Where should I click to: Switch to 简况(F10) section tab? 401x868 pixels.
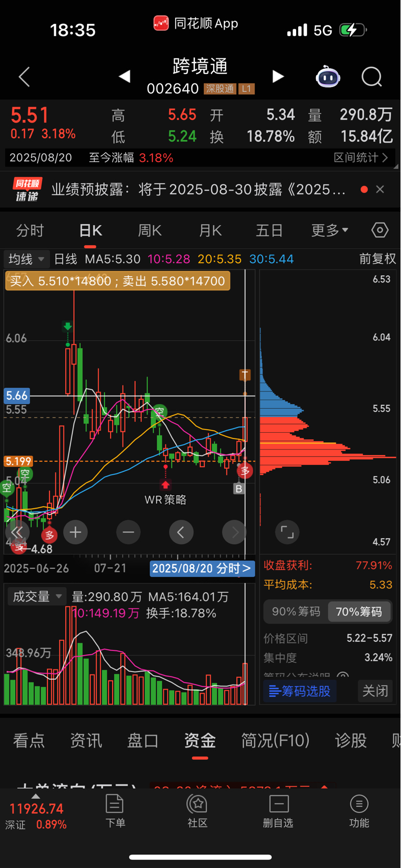275,740
